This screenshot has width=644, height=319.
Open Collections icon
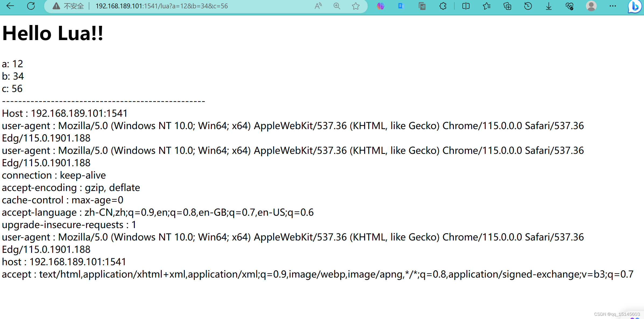tap(507, 6)
